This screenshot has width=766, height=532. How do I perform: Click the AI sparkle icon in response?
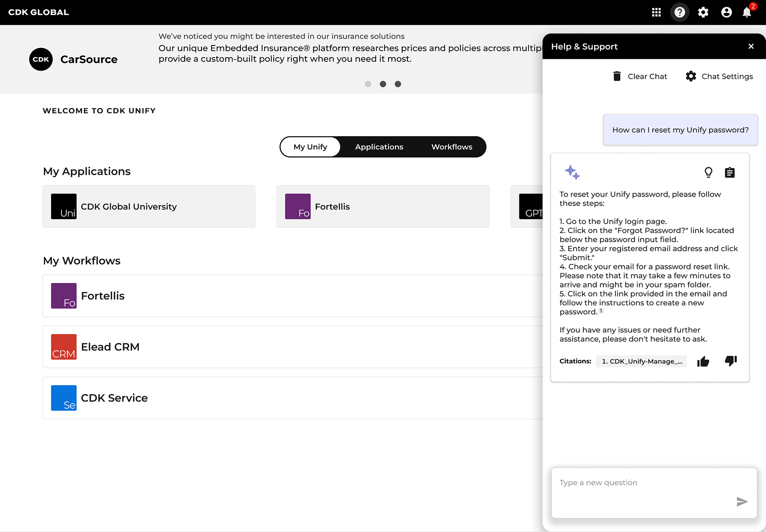[572, 172]
